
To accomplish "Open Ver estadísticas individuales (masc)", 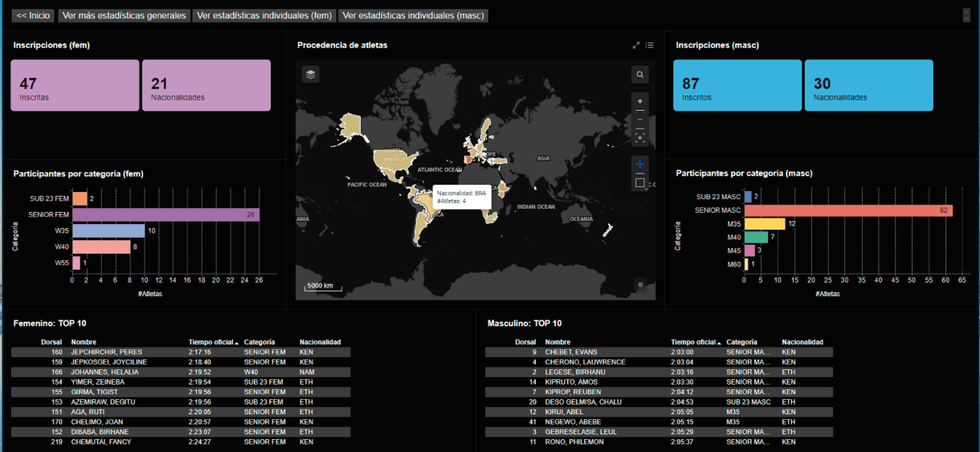I will pyautogui.click(x=413, y=15).
